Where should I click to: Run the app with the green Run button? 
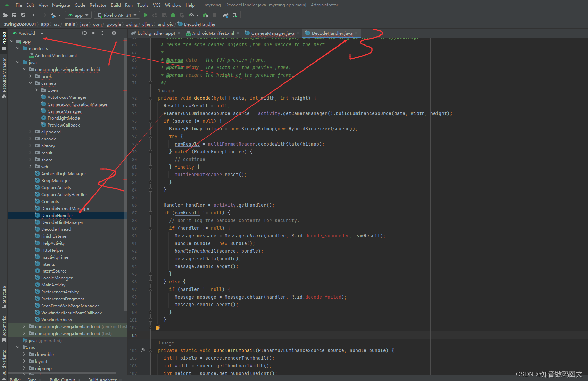pos(146,15)
